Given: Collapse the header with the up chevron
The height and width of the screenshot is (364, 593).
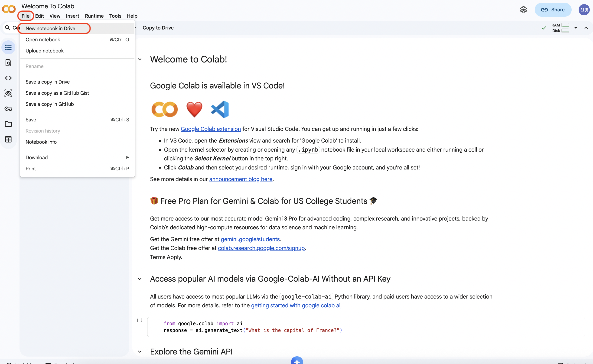Looking at the screenshot, I should pos(586,28).
